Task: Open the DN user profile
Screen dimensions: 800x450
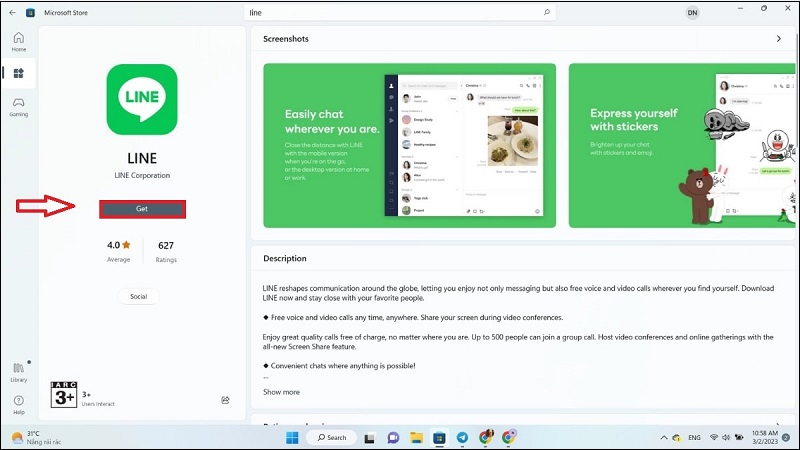Action: [x=692, y=13]
